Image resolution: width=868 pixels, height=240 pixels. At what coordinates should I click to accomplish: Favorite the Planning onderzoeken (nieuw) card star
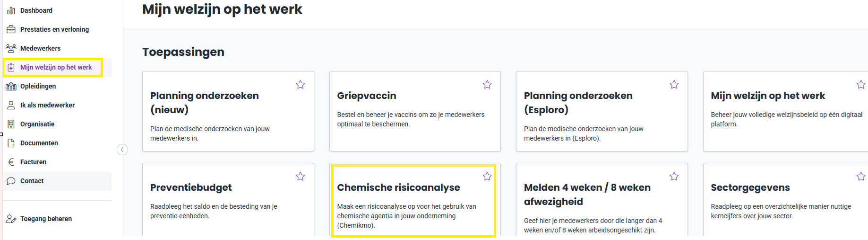301,85
